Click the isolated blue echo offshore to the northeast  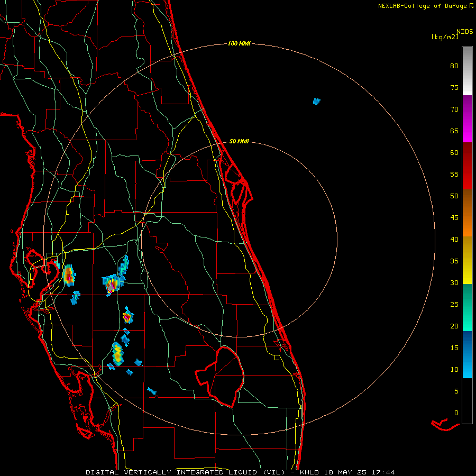317,102
